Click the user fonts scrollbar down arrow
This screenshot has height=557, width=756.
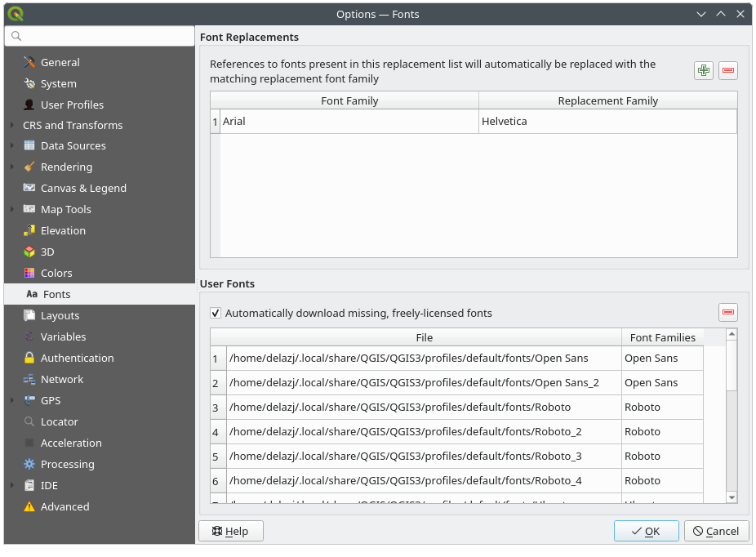pos(732,497)
